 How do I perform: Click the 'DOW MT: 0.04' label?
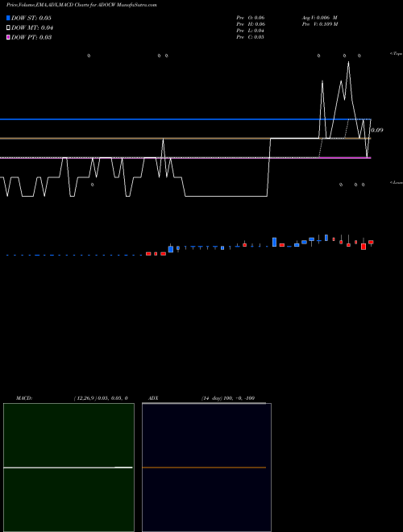click(32, 28)
